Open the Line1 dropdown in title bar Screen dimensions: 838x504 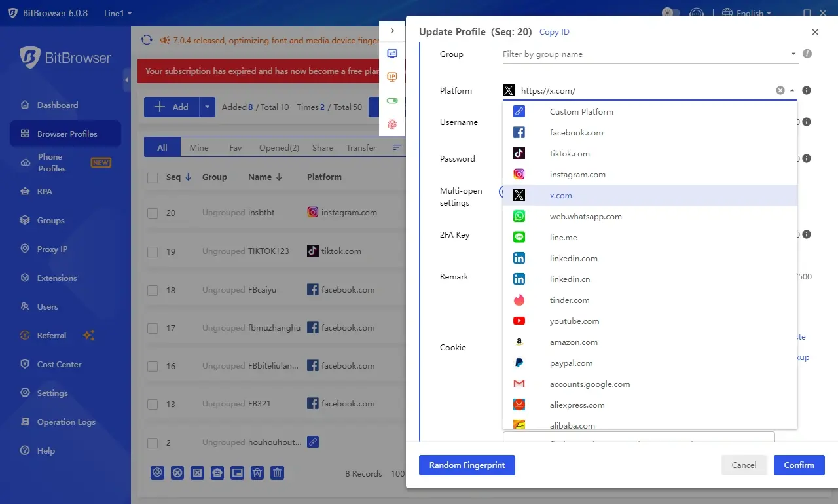point(118,13)
